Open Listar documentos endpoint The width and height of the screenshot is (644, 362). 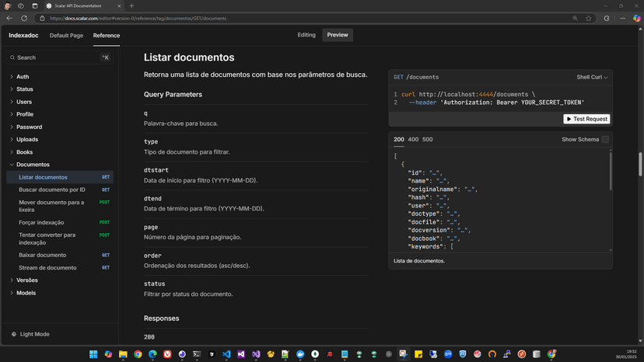[x=60, y=177]
